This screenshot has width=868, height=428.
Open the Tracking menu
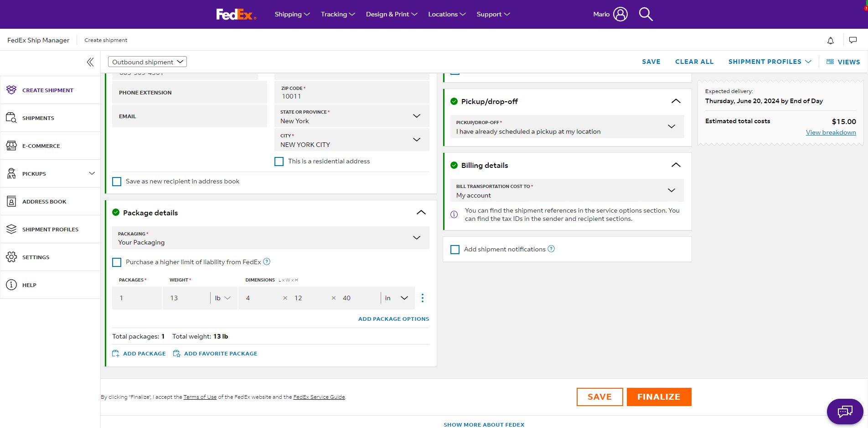point(338,14)
